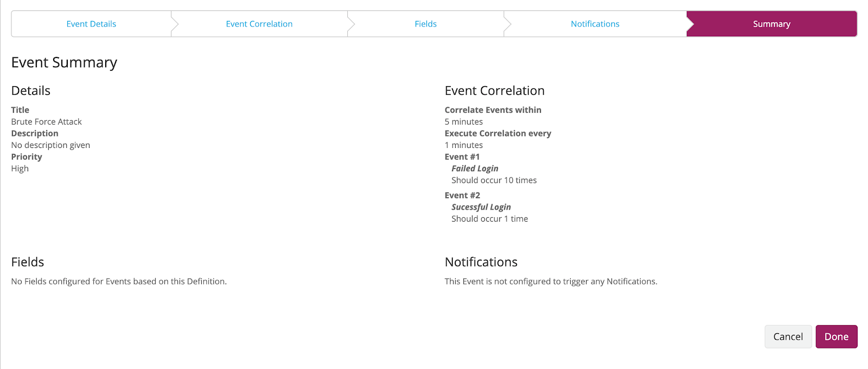Click the Event Summary page heading

pyautogui.click(x=64, y=62)
